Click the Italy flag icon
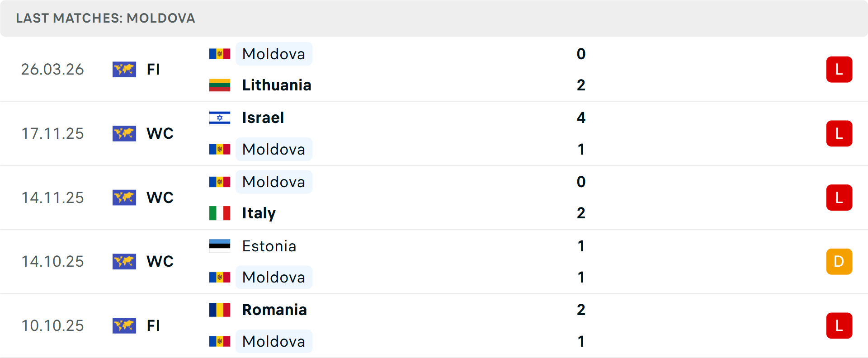This screenshot has width=868, height=358. (220, 213)
